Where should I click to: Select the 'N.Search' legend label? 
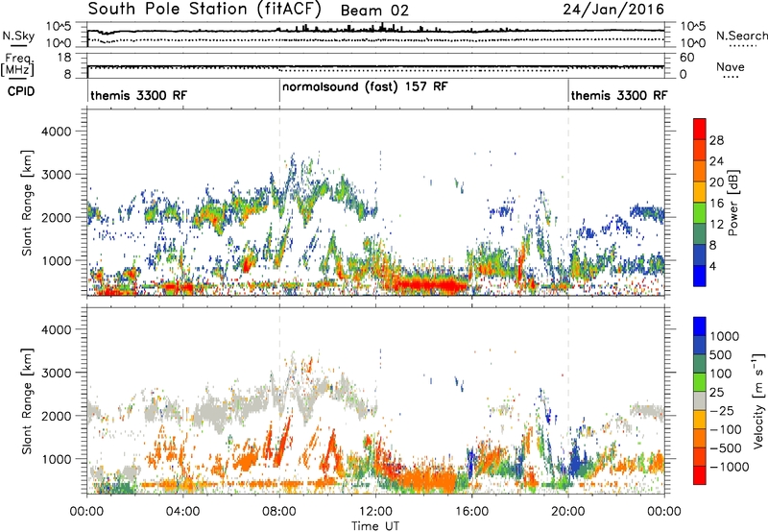[741, 36]
